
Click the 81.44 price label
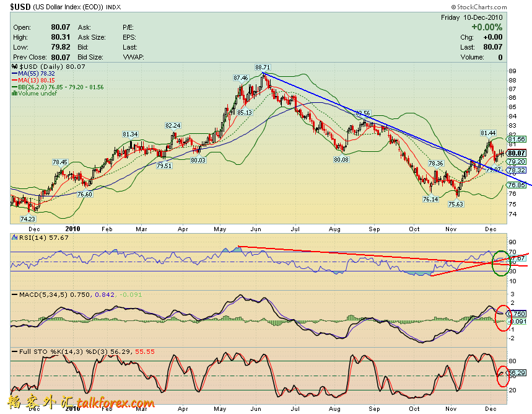[488, 133]
